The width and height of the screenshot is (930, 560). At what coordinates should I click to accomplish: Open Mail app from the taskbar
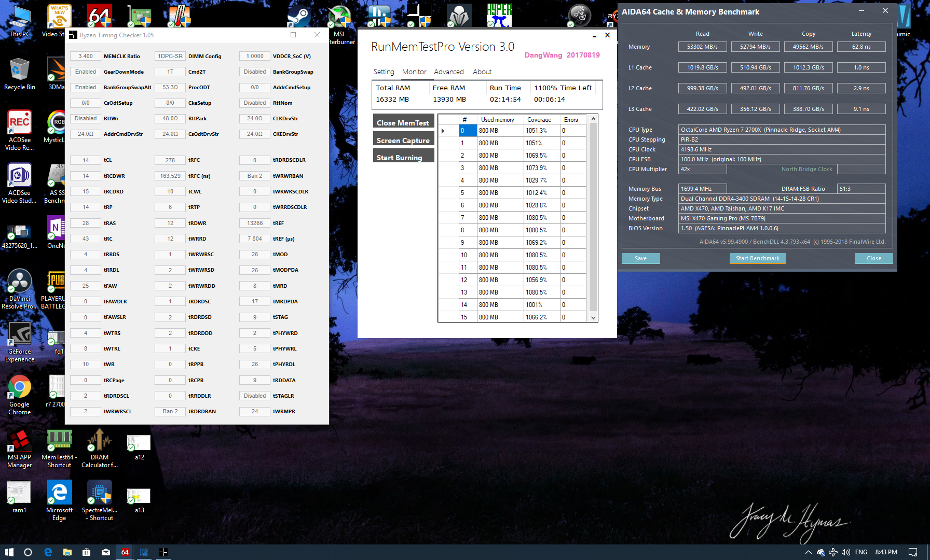point(106,552)
